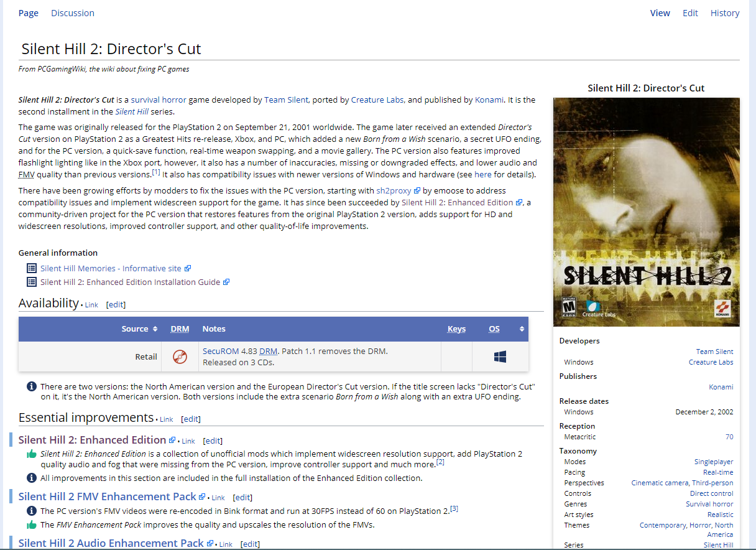Open Silent Hill 2 Audio Enhancement Pack heading link
The height and width of the screenshot is (550, 756).
click(x=111, y=543)
